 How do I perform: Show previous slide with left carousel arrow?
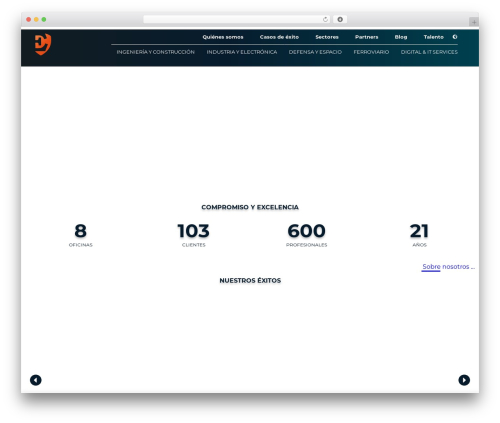pyautogui.click(x=36, y=380)
